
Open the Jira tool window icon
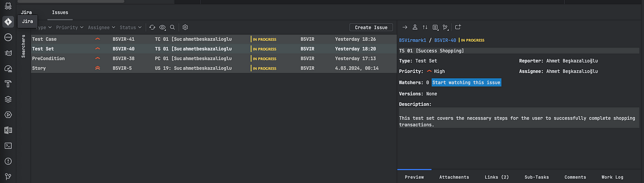click(8, 22)
